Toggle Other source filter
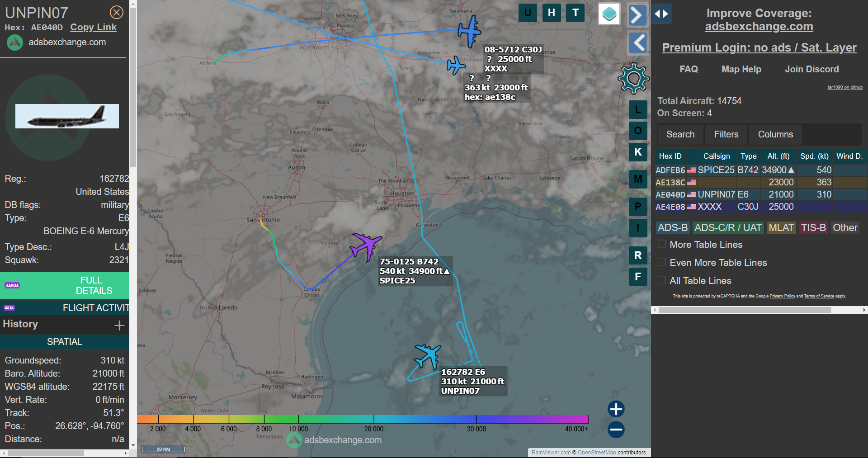The height and width of the screenshot is (458, 868). click(x=845, y=228)
